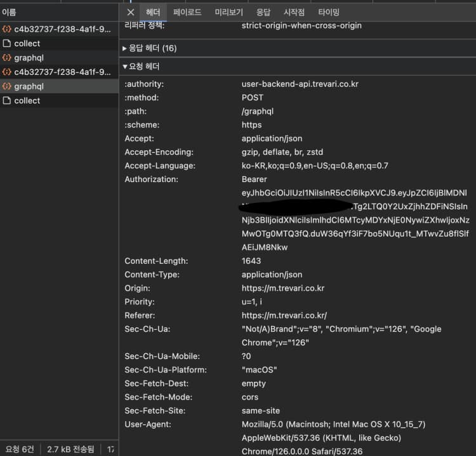The image size is (476, 456).
Task: Switch to the 헤더 tab
Action: [x=153, y=13]
